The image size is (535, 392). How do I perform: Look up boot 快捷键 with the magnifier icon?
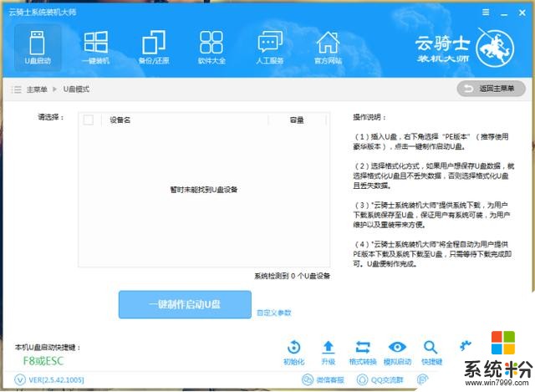click(x=431, y=353)
